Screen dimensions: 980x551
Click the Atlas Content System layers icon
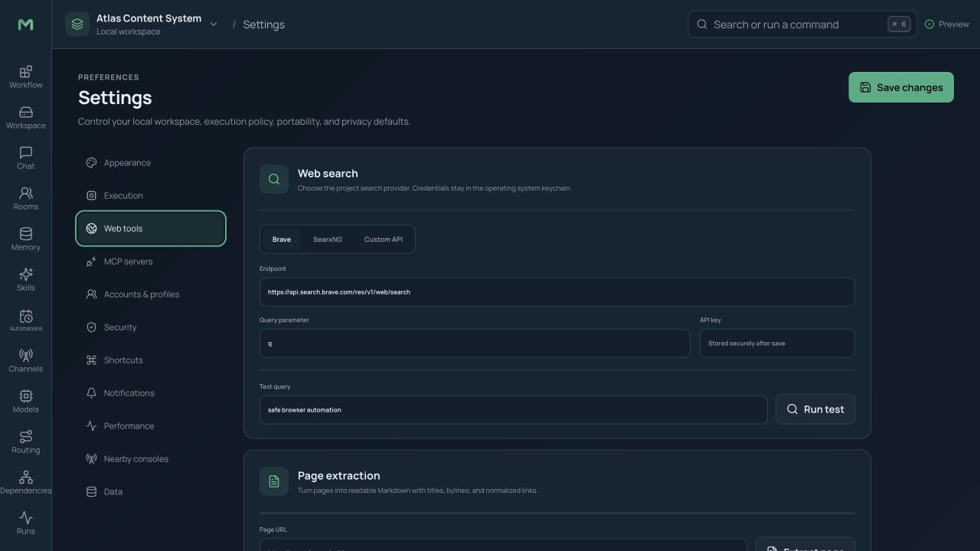click(77, 24)
